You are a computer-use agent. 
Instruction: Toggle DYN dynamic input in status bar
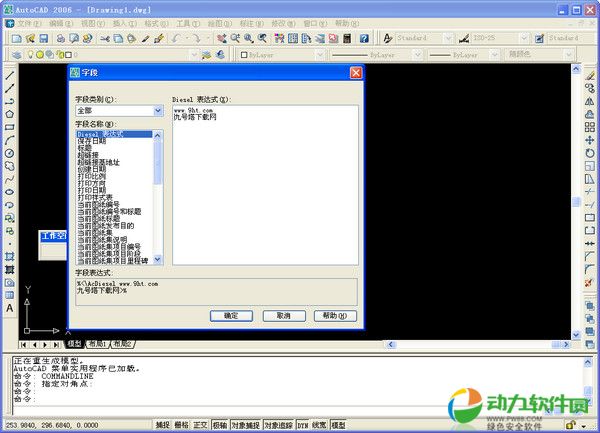[300, 426]
